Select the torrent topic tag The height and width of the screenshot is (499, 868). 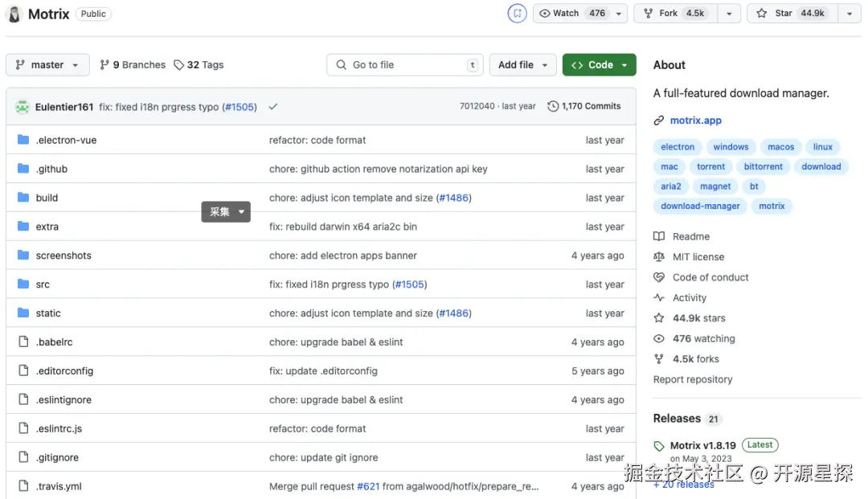coord(710,166)
